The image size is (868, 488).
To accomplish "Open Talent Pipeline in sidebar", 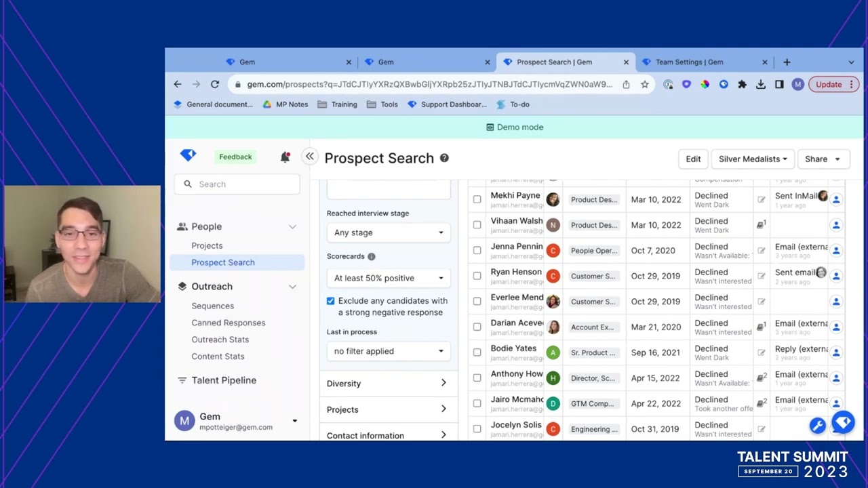I will pos(224,380).
